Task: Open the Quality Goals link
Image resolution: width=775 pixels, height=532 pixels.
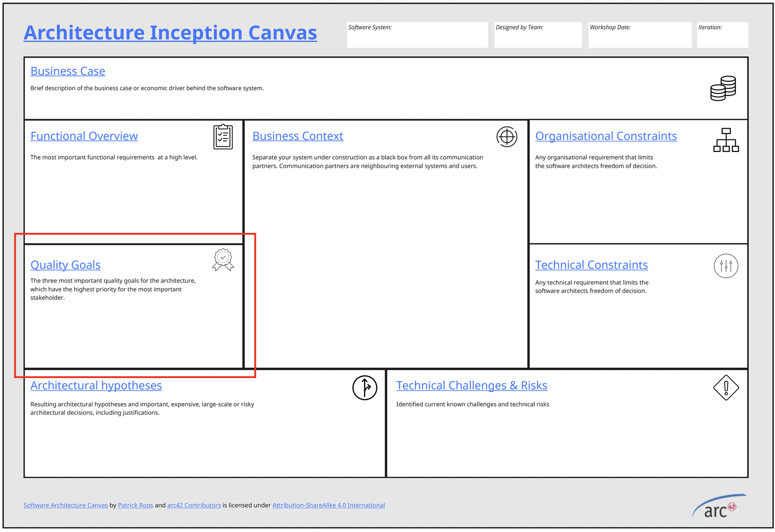Action: (x=65, y=265)
